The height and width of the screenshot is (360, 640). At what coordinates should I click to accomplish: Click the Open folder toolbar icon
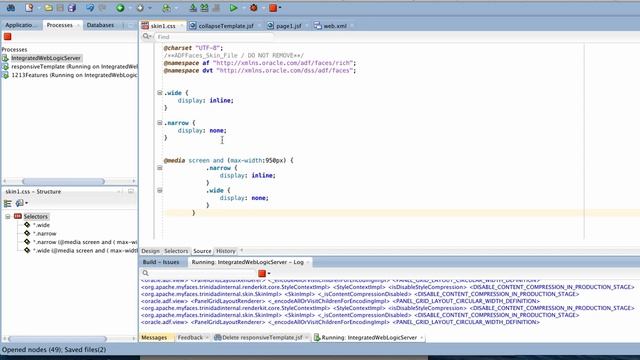(x=48, y=7)
